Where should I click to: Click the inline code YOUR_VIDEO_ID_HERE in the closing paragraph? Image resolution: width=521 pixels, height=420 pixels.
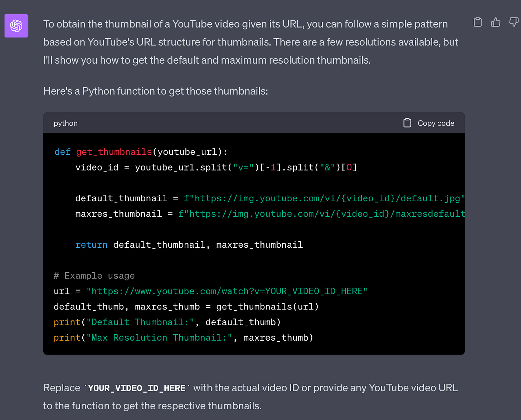tap(137, 388)
